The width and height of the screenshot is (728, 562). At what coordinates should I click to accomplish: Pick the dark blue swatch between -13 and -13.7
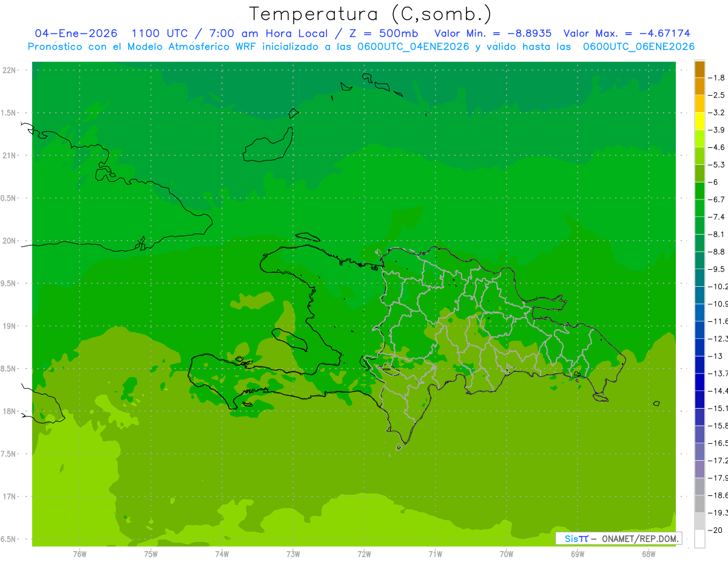699,364
